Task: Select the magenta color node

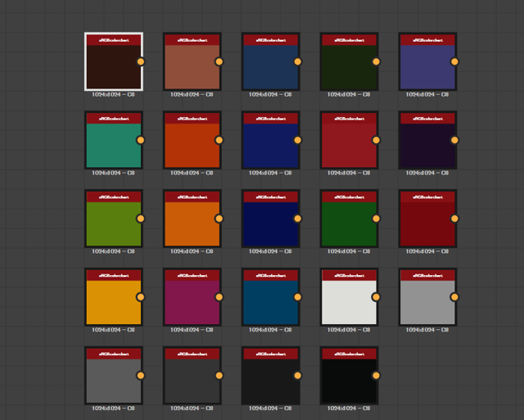Action: click(x=192, y=303)
